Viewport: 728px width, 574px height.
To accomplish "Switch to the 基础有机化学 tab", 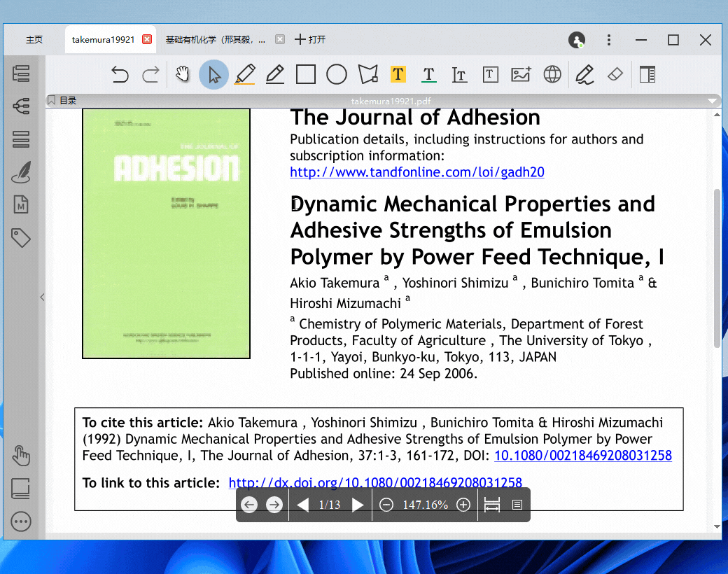I will (215, 40).
